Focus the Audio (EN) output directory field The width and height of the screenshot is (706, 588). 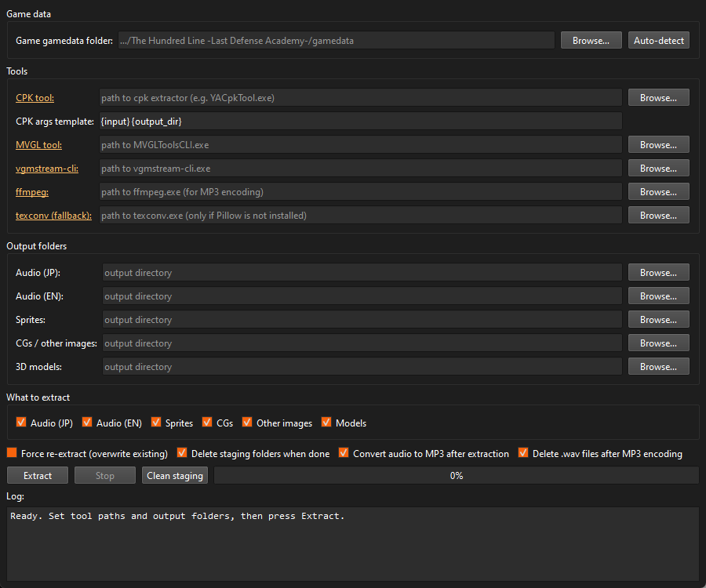(x=362, y=296)
